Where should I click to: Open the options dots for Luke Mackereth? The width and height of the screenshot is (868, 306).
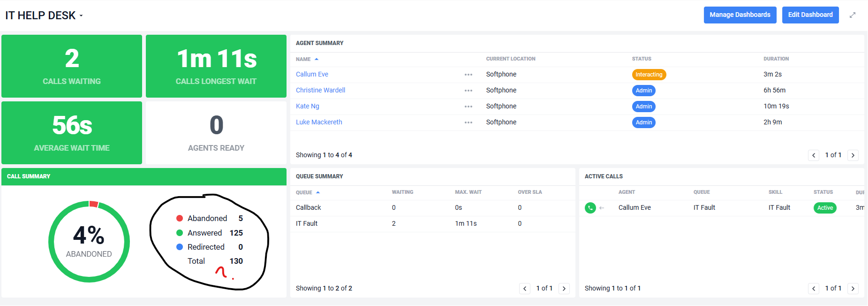[x=468, y=122]
